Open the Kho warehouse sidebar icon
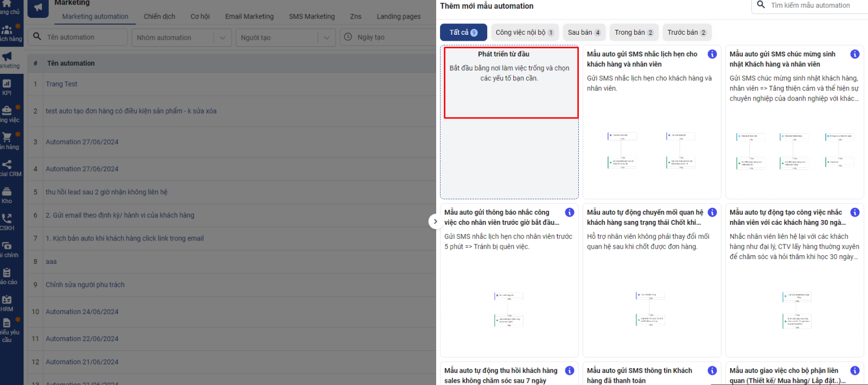The height and width of the screenshot is (385, 868). [x=7, y=195]
